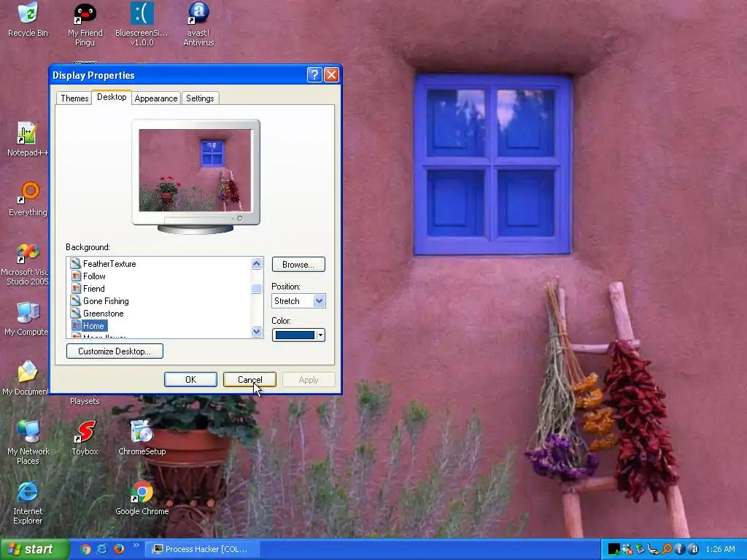Select the Microsoft Visual Studio 2005 shortcut

[x=25, y=264]
